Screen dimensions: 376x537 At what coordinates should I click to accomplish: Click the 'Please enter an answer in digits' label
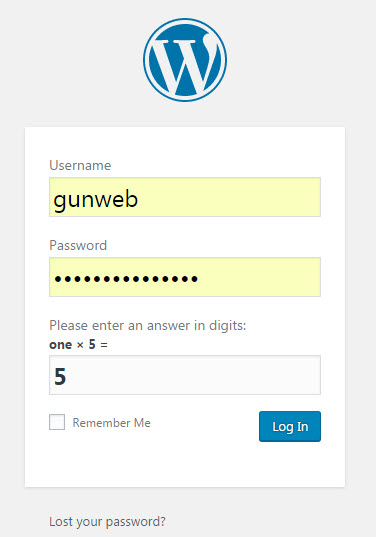pyautogui.click(x=148, y=325)
